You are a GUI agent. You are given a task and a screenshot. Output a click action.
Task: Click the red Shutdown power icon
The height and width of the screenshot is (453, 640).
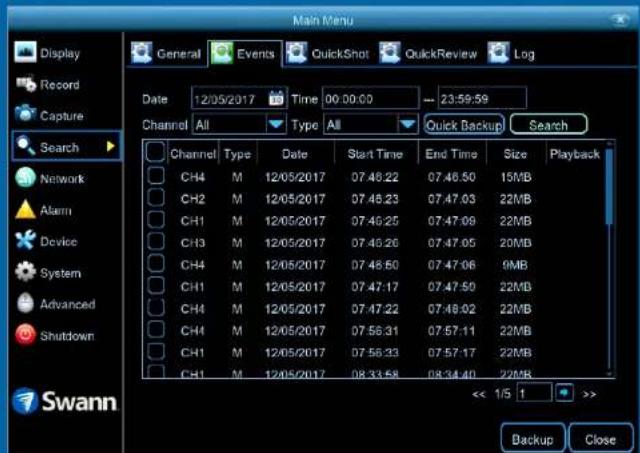click(25, 335)
